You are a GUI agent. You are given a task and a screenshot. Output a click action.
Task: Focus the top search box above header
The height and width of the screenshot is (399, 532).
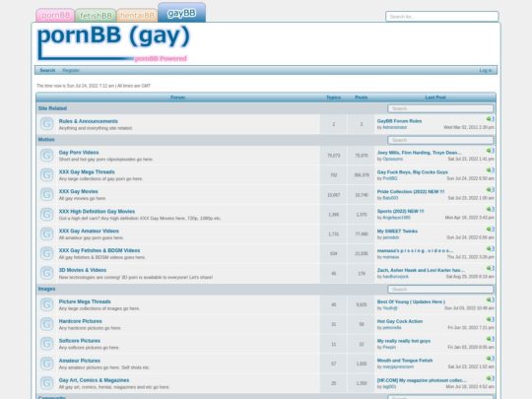(442, 17)
